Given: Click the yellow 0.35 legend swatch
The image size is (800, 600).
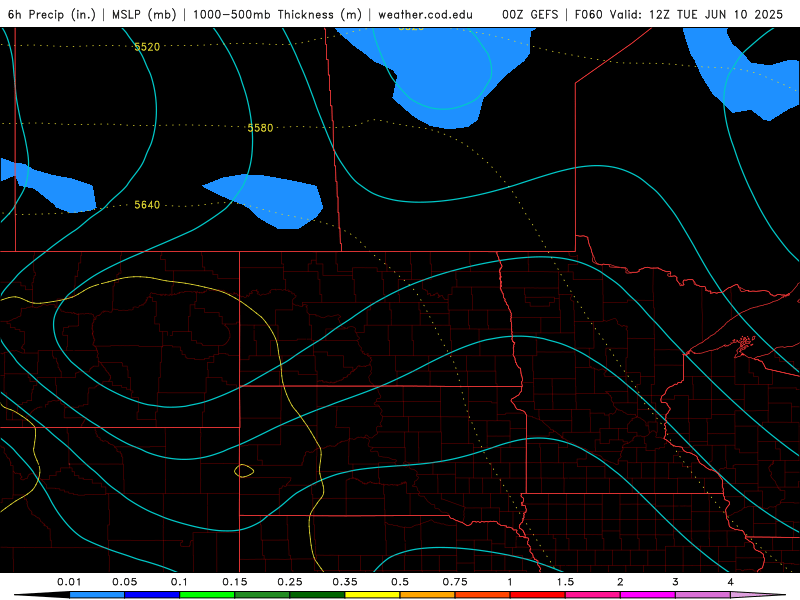Looking at the screenshot, I should (x=372, y=595).
